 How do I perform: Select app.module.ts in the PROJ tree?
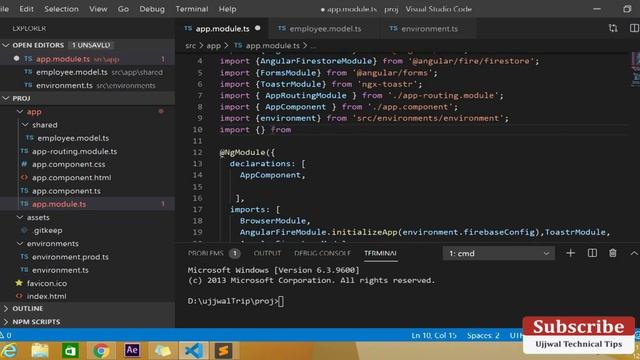(87, 204)
